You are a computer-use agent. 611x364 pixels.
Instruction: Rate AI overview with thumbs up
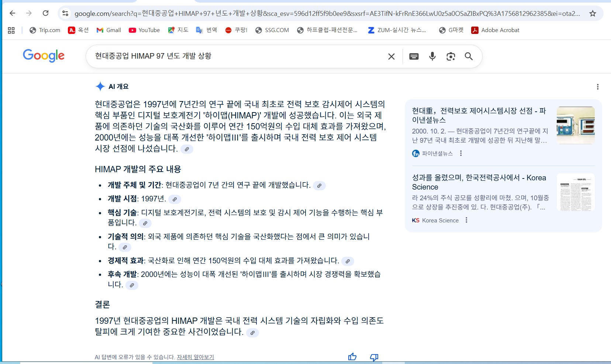(x=352, y=357)
